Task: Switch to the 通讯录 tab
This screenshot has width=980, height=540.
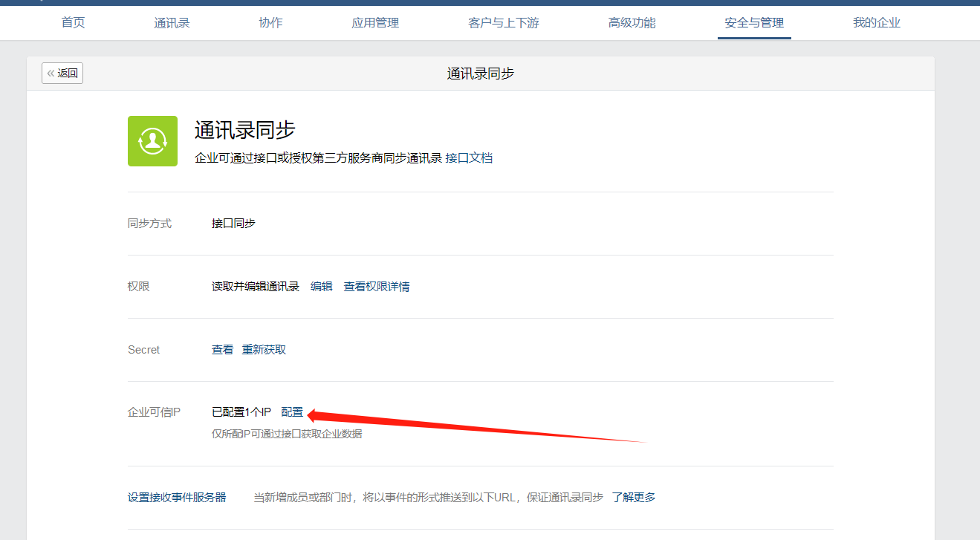Action: 172,22
